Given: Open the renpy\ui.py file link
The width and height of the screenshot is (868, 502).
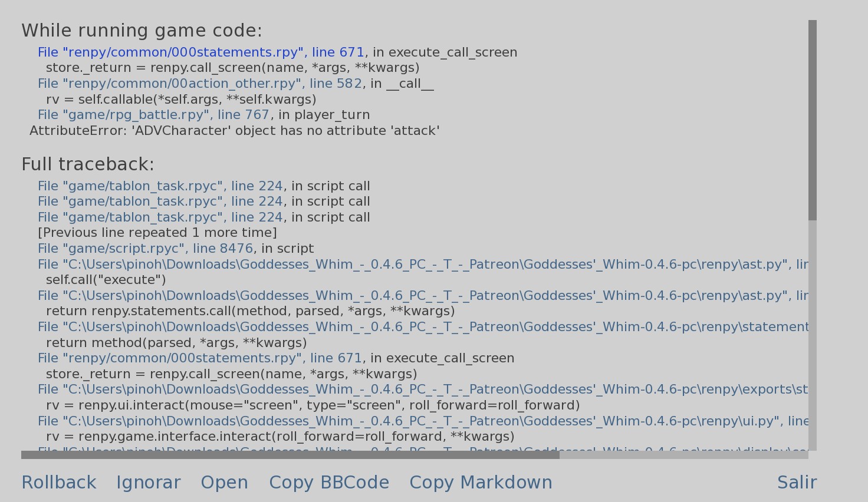Looking at the screenshot, I should tap(423, 421).
